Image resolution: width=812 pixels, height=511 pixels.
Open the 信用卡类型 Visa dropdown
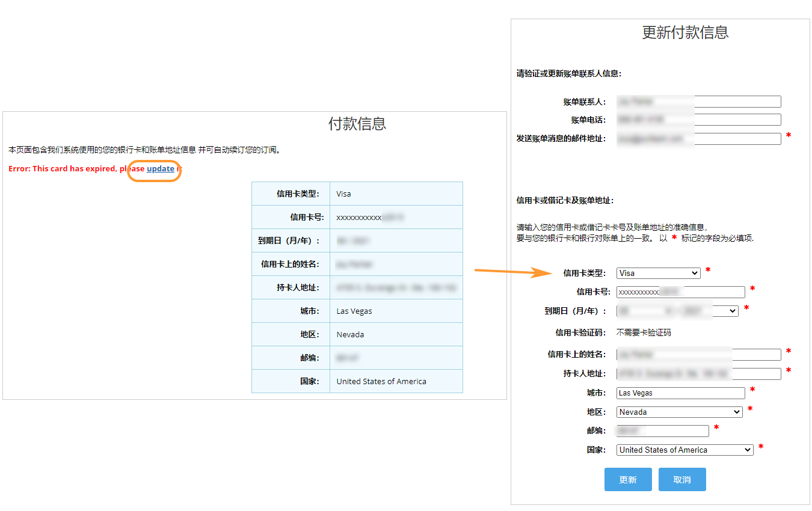pyautogui.click(x=658, y=273)
